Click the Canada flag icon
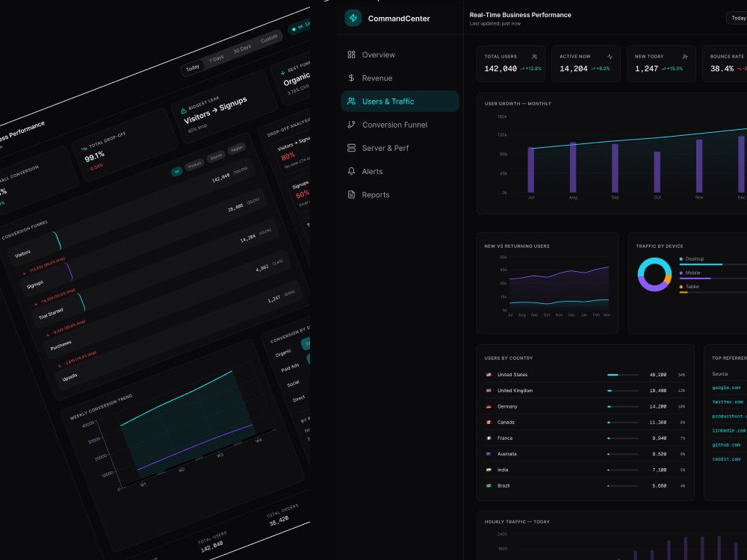The height and width of the screenshot is (560, 747). [489, 423]
